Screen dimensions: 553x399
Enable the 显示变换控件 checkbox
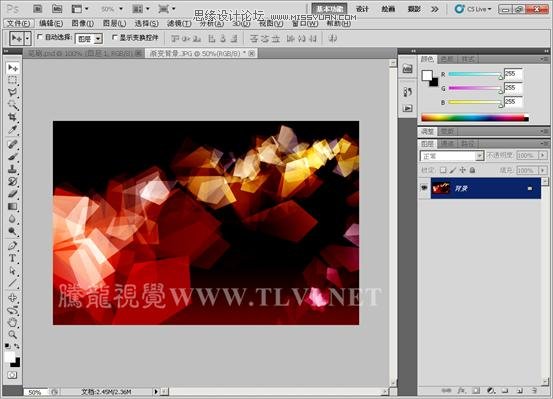coord(114,37)
